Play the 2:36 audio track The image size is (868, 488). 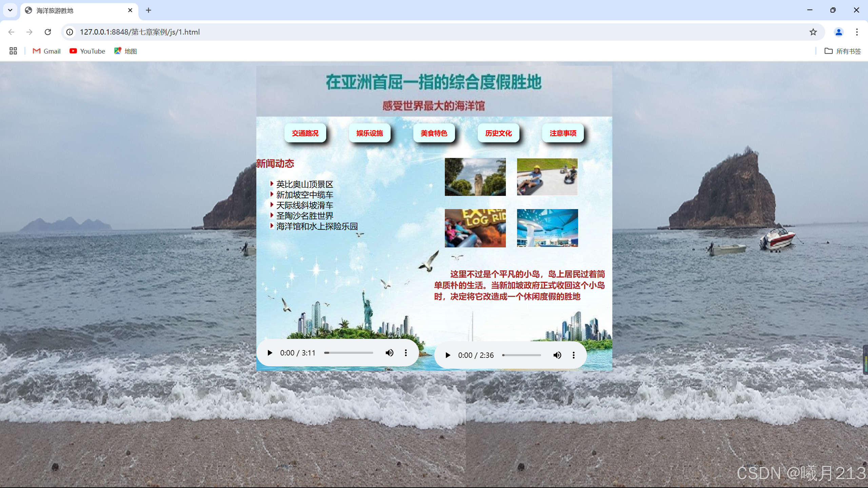click(448, 355)
